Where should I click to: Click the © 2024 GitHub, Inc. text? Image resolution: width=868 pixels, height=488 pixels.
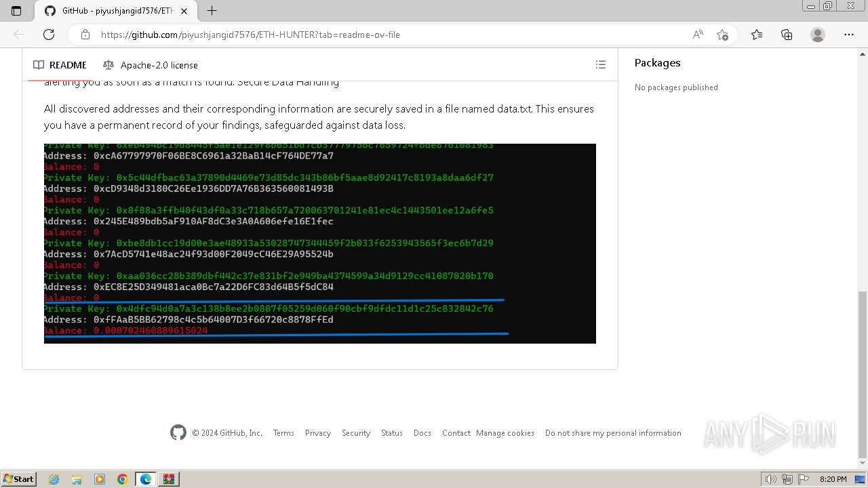coord(227,433)
